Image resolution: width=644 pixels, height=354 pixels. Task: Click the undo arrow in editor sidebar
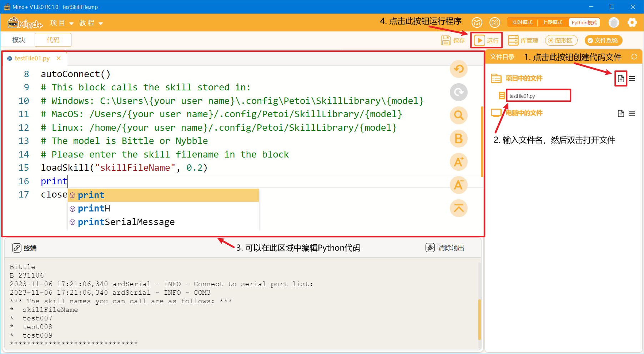[x=459, y=69]
